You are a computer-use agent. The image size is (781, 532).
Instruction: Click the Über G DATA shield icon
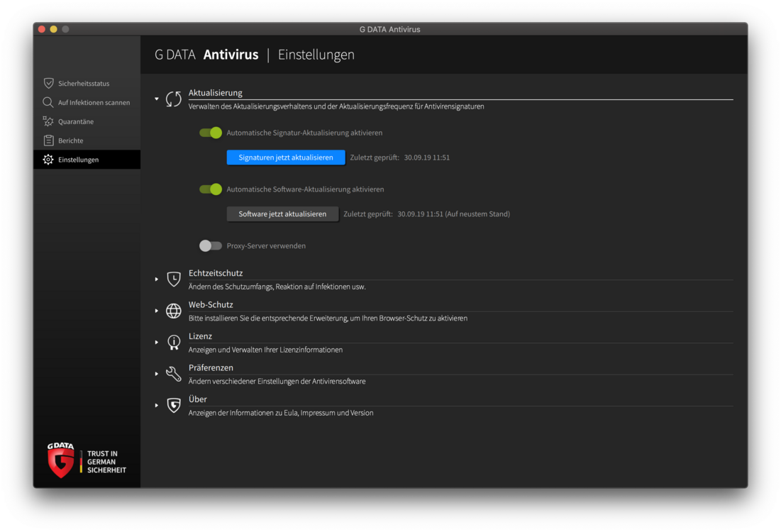pyautogui.click(x=174, y=406)
